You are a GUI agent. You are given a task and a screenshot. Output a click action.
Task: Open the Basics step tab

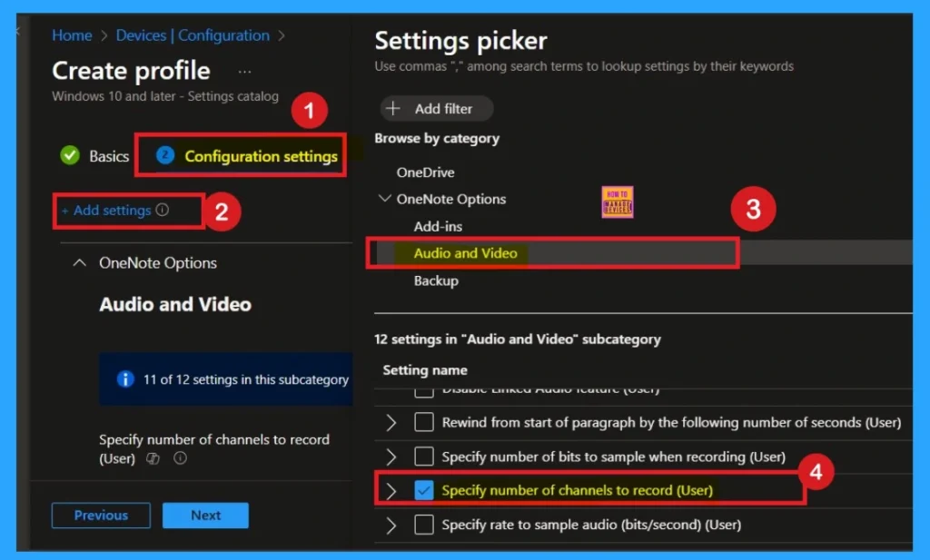94,156
